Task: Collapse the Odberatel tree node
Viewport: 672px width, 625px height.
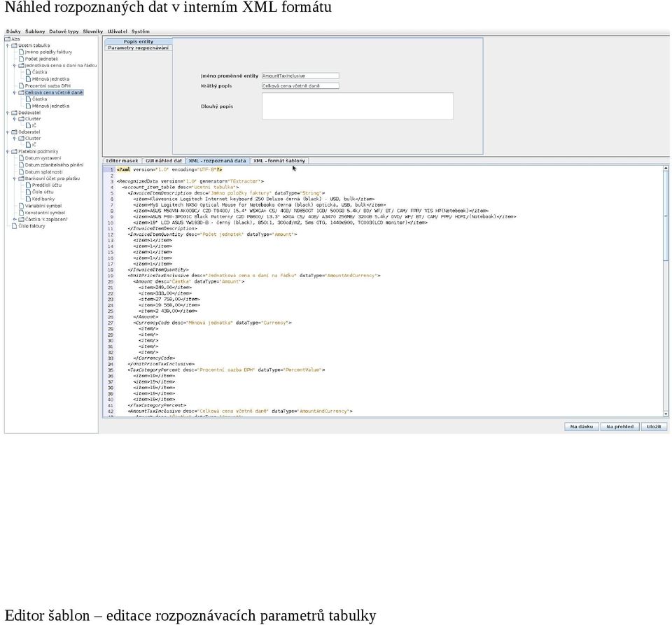Action: tap(8, 132)
